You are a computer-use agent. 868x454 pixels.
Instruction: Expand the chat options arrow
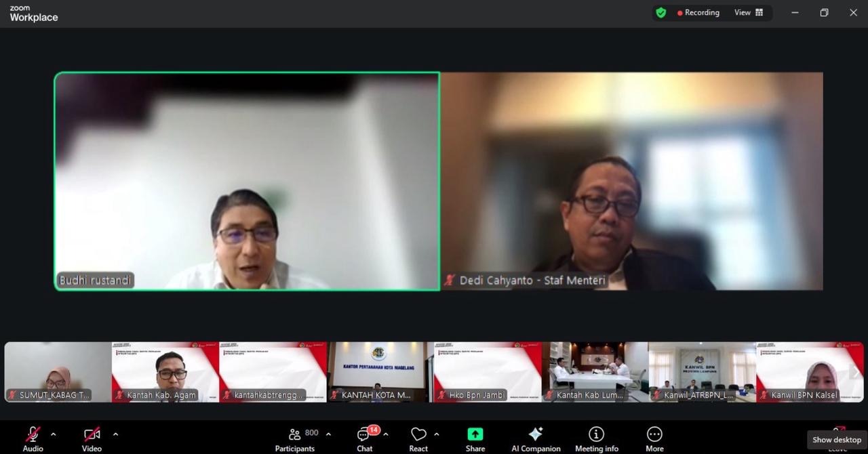[386, 434]
